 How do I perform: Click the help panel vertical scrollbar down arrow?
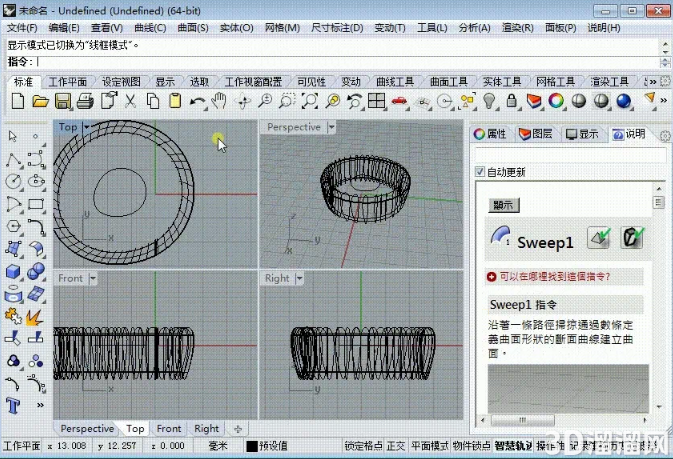tap(659, 407)
